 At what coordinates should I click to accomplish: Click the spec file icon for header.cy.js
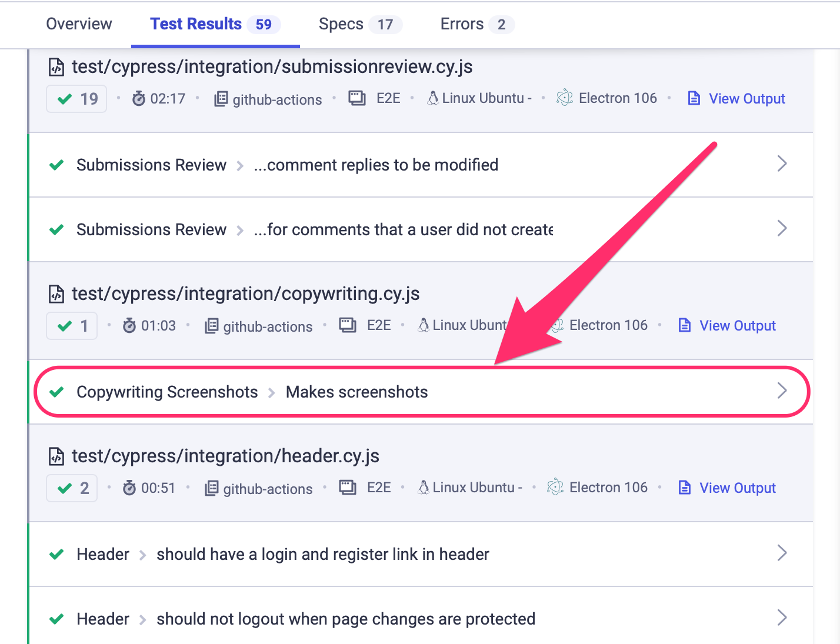point(56,456)
